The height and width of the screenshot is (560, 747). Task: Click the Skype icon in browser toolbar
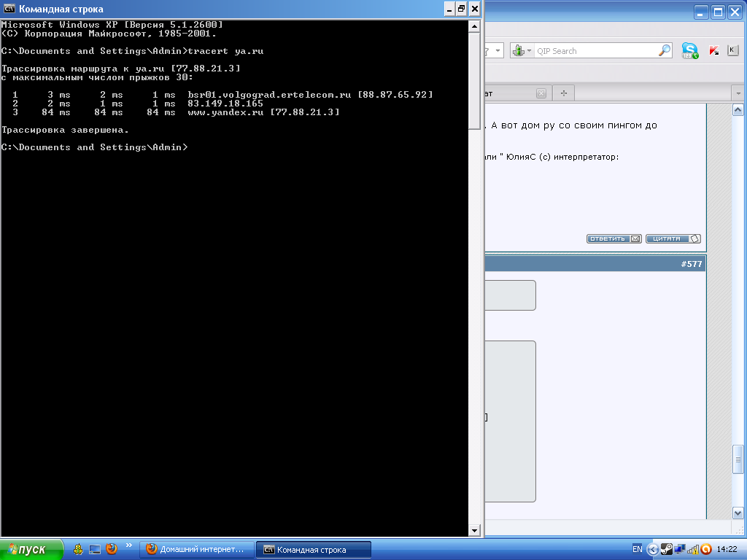[x=689, y=51]
